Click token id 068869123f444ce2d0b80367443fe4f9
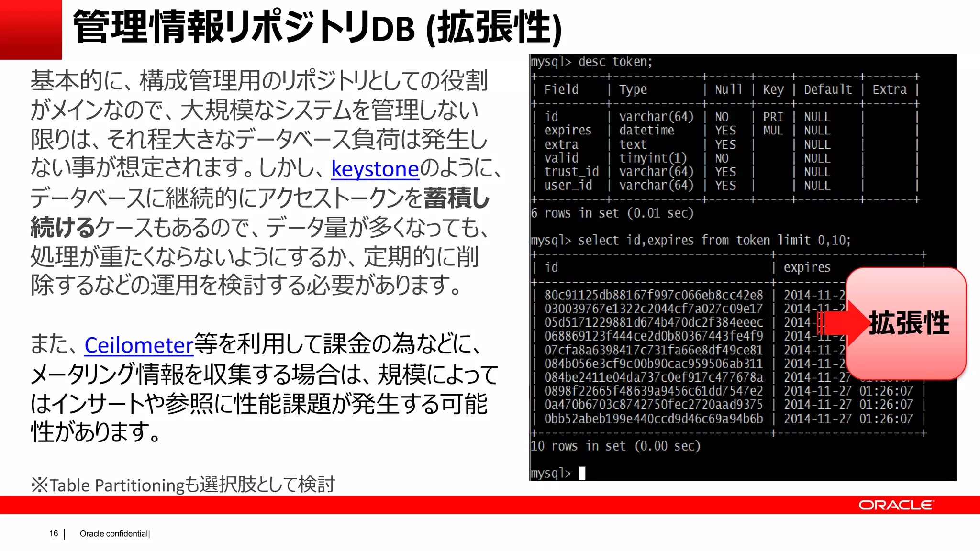 tap(654, 336)
